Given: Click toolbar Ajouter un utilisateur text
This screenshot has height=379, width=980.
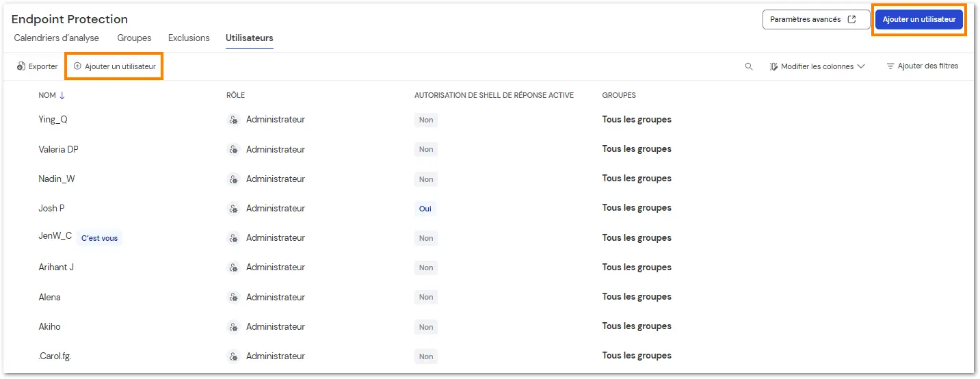Looking at the screenshot, I should (x=120, y=66).
